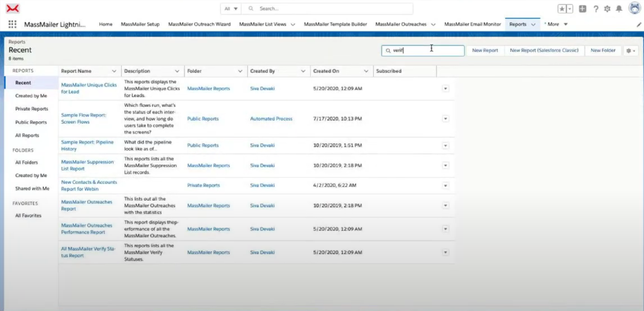Select All Favorites in the sidebar
Image resolution: width=644 pixels, height=311 pixels.
[x=28, y=216]
